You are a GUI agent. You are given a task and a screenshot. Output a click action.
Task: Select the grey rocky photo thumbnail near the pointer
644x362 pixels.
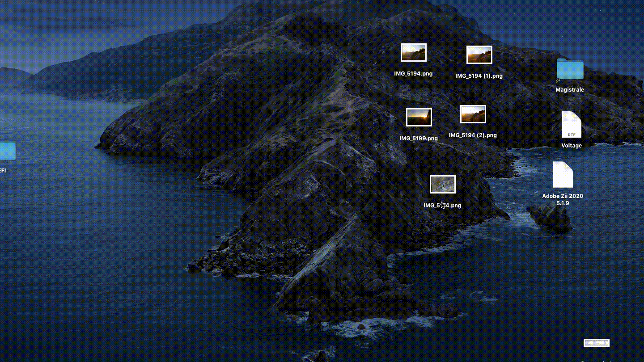pyautogui.click(x=443, y=184)
